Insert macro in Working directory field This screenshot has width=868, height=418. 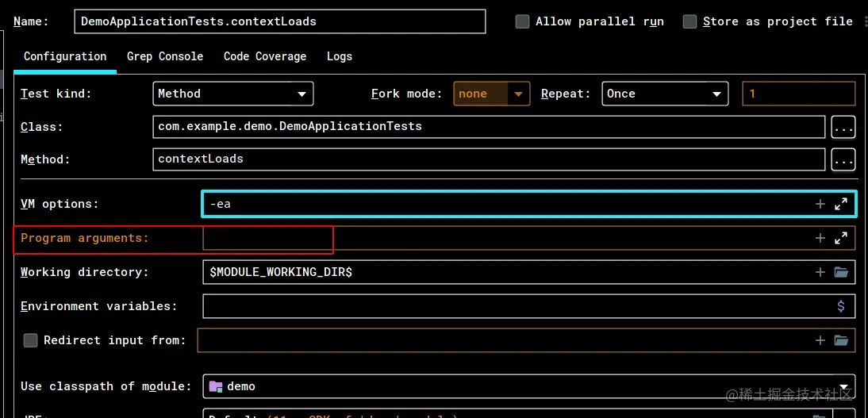click(820, 272)
